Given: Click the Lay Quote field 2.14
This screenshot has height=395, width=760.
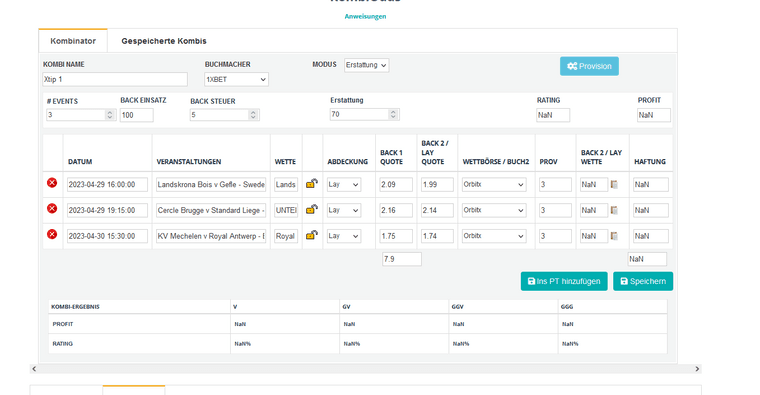Looking at the screenshot, I should [x=437, y=210].
